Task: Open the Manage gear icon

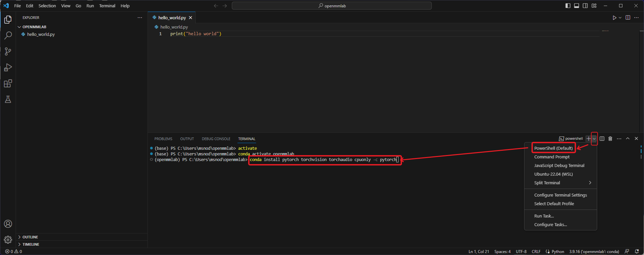Action: pos(8,239)
